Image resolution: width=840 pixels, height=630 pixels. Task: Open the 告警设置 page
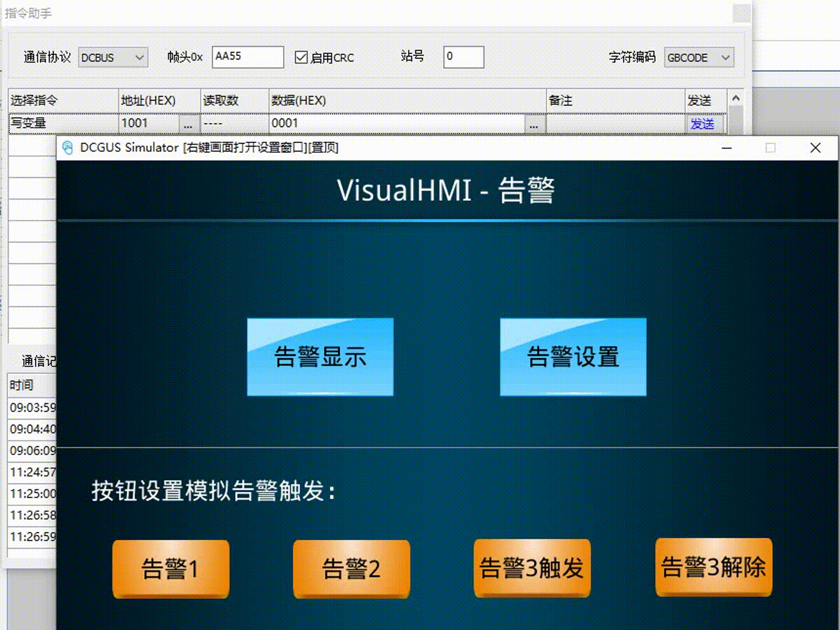click(x=573, y=357)
